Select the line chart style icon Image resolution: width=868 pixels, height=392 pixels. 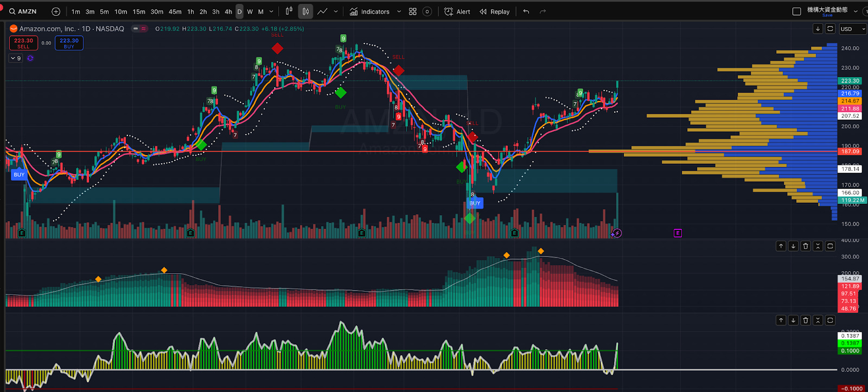click(x=323, y=11)
